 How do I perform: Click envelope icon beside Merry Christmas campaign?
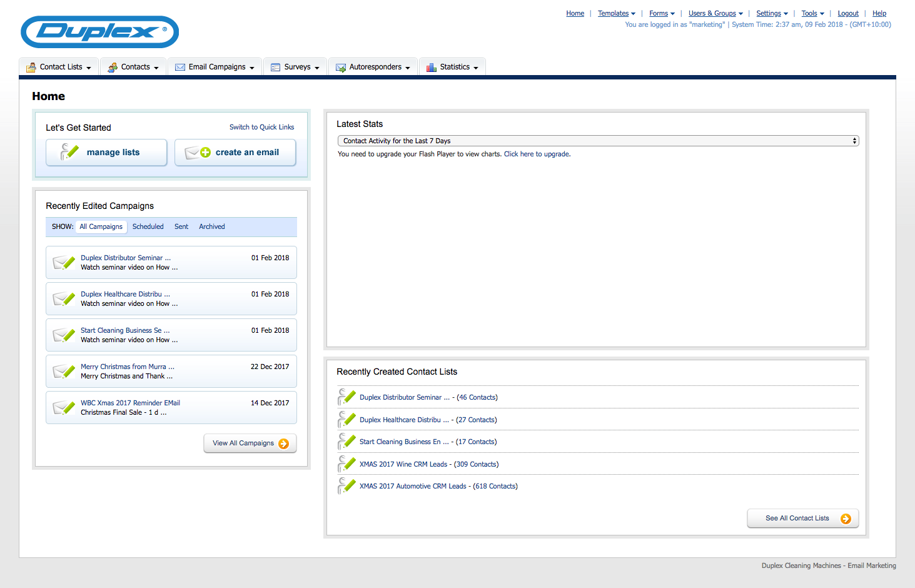click(x=64, y=372)
